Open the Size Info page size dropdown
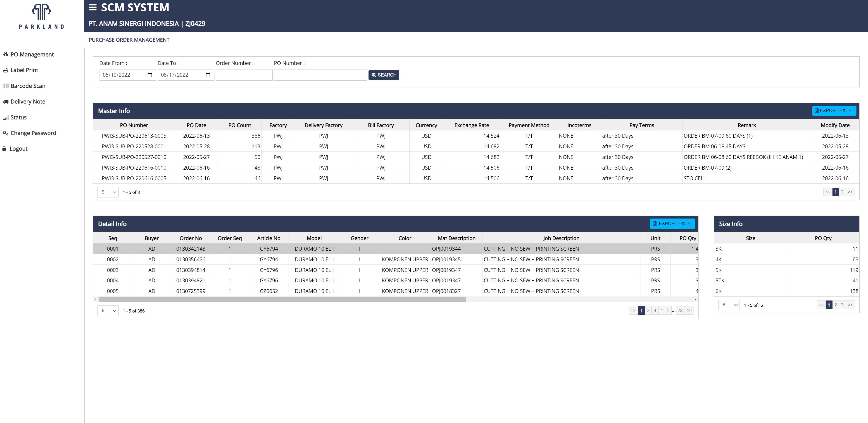This screenshot has height=423, width=868. 729,305
